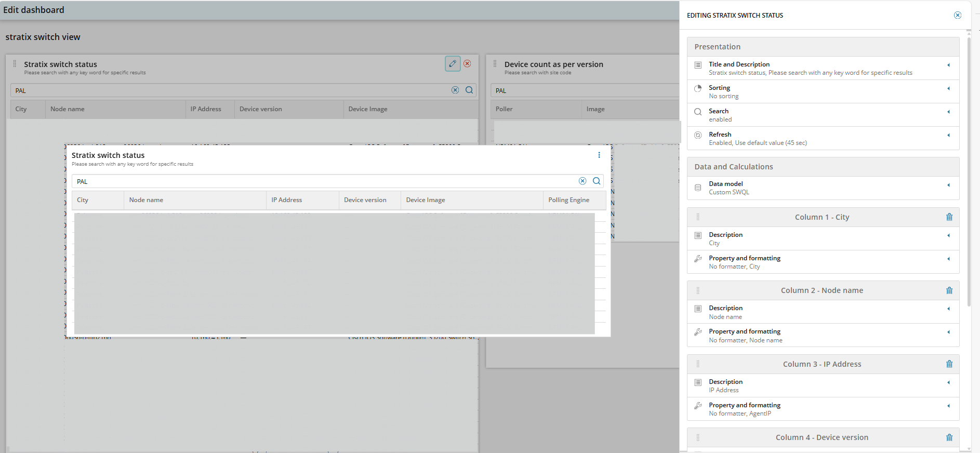Click Polling Engine column header in popup table
This screenshot has width=980, height=453.
click(x=574, y=200)
